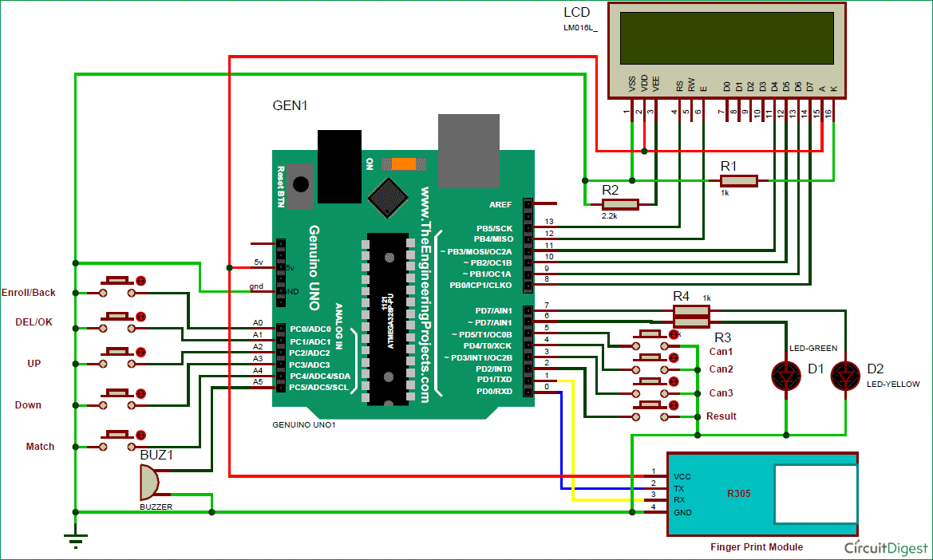Image resolution: width=933 pixels, height=560 pixels.
Task: Click the Arduino Reset BTN
Action: 300,187
